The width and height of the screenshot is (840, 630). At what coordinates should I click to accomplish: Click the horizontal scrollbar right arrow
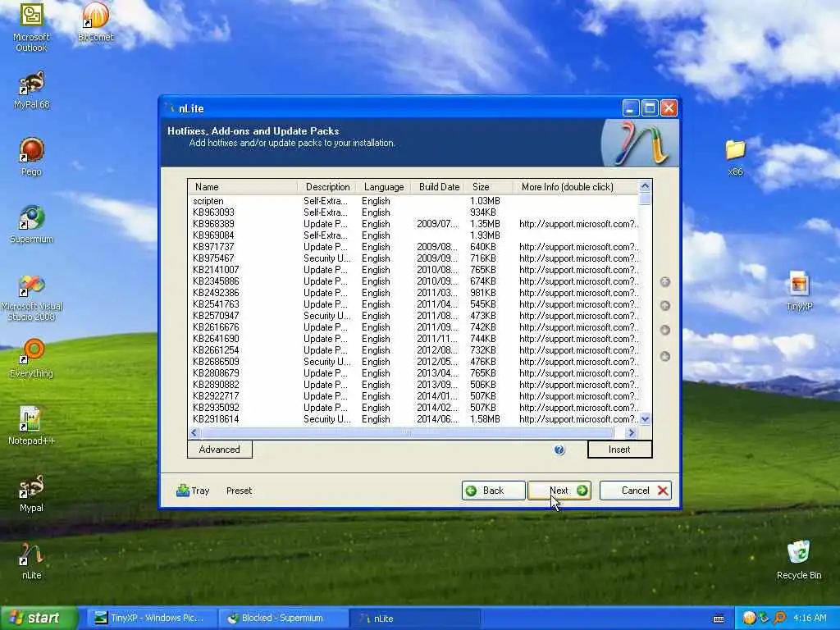pyautogui.click(x=631, y=432)
